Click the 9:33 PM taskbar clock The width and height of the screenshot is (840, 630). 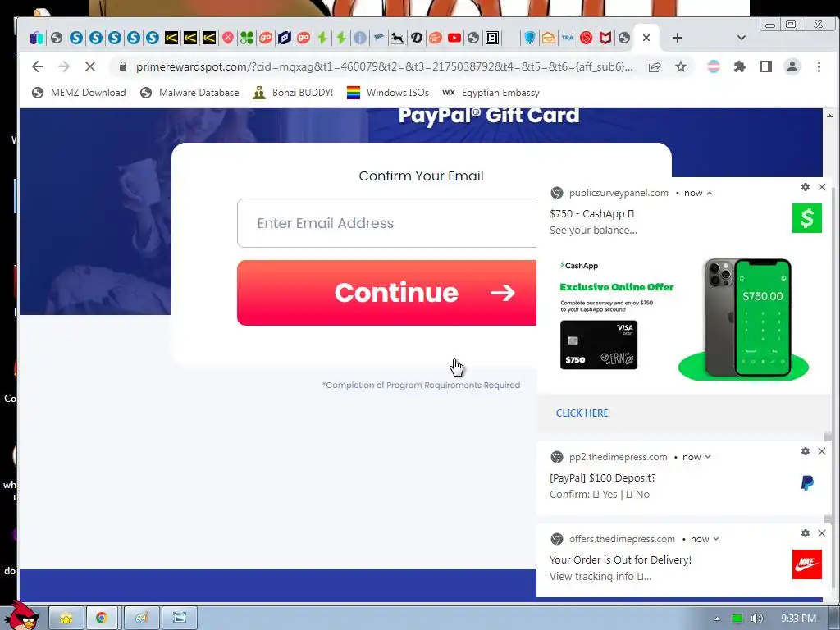point(798,619)
